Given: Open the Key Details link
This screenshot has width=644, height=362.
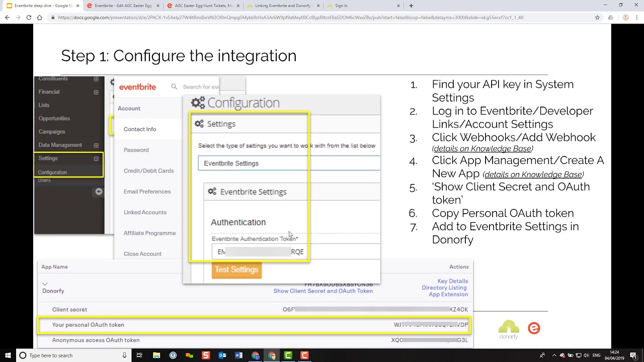Looking at the screenshot, I should 452,281.
